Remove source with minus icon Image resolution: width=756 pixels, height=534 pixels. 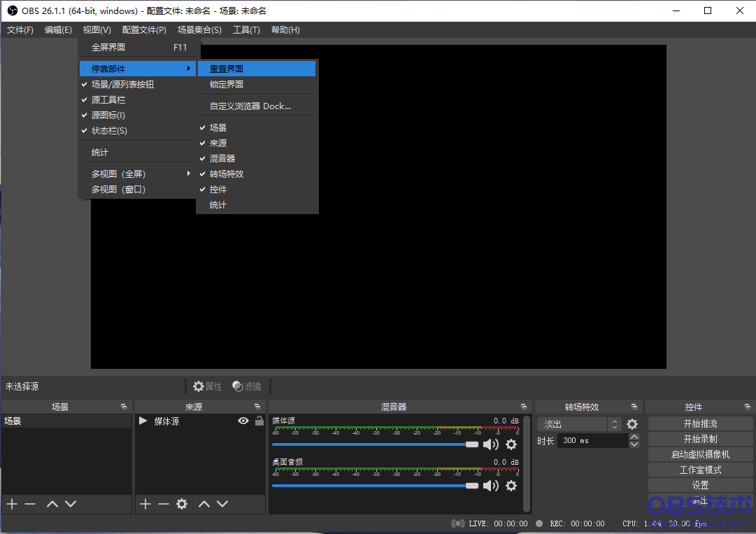tap(164, 504)
